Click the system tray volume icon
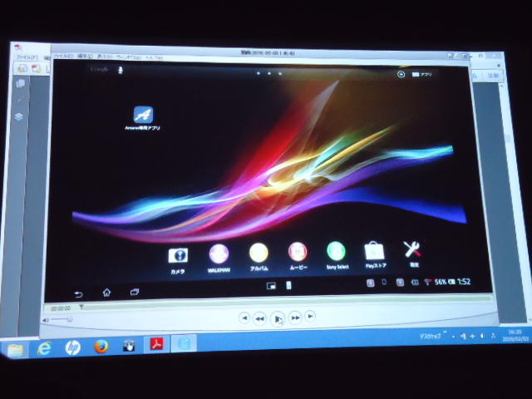 [483, 336]
